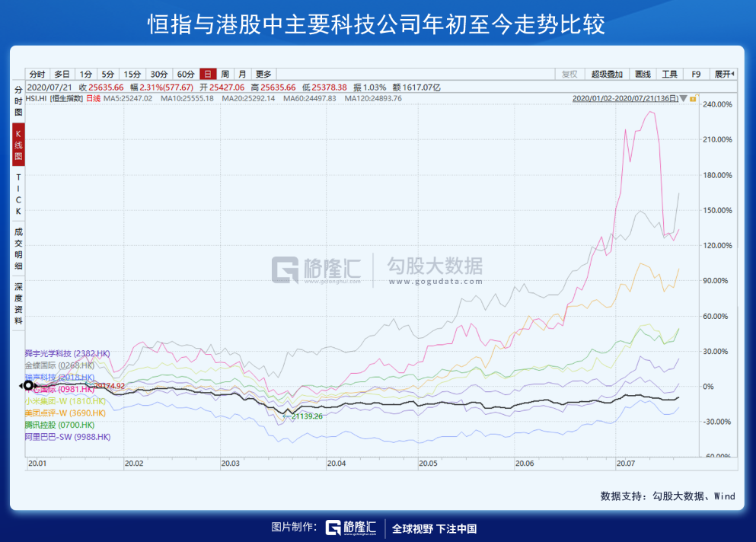The width and height of the screenshot is (756, 542).
Task: Open the 分时图 vertical side tab
Action: click(x=18, y=100)
